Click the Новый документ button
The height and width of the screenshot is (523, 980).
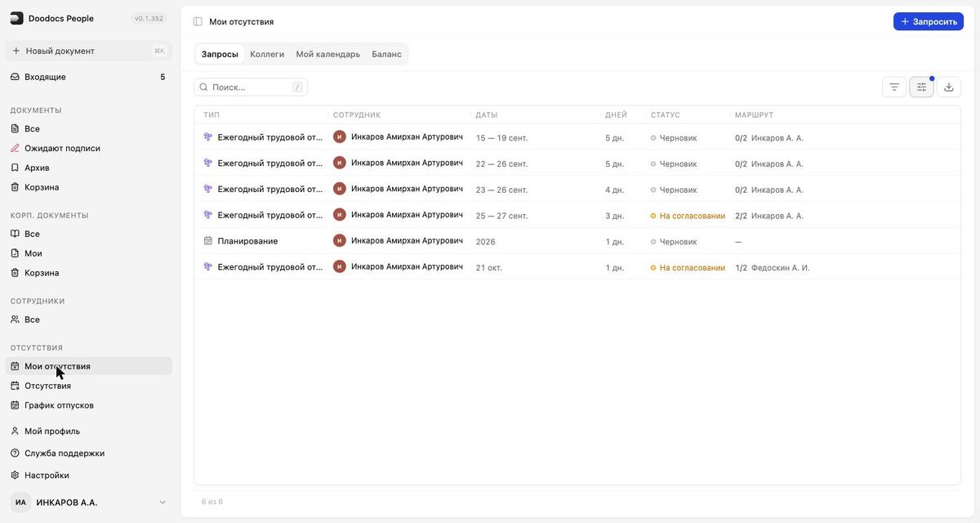point(89,51)
